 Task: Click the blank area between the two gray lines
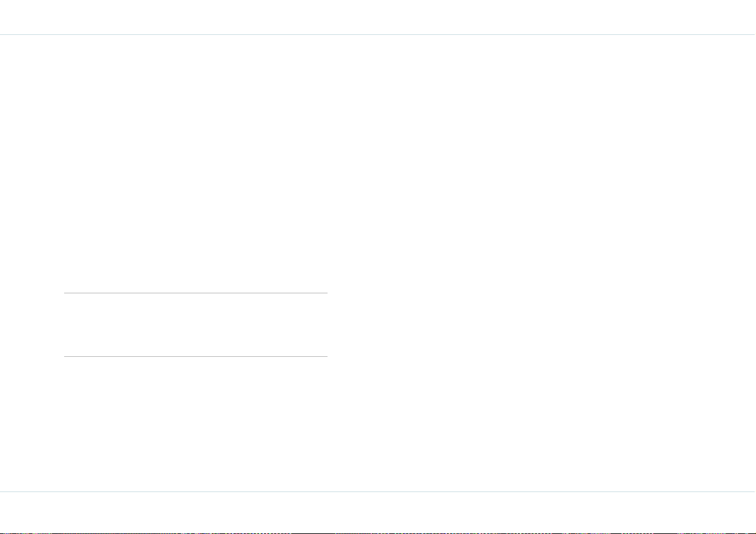196,324
